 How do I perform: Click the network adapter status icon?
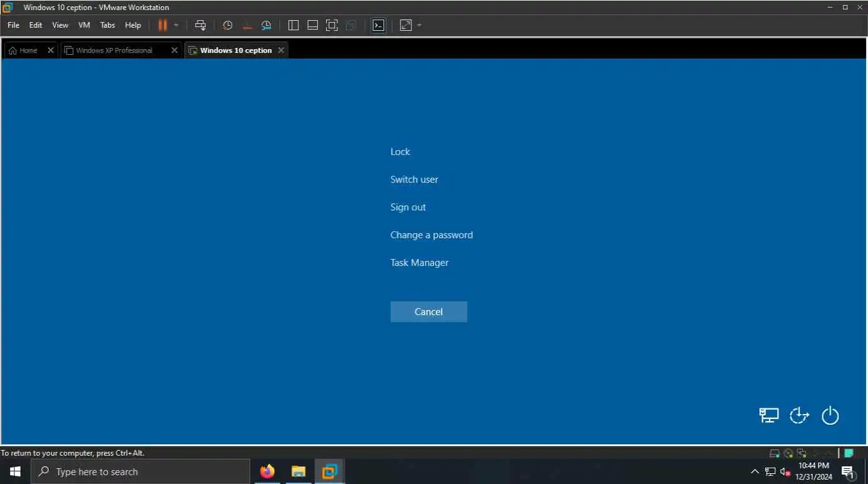[802, 453]
